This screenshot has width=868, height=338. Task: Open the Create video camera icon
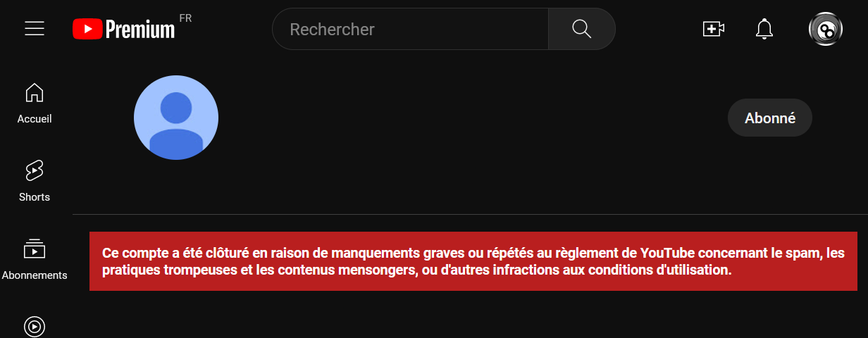[x=714, y=29]
